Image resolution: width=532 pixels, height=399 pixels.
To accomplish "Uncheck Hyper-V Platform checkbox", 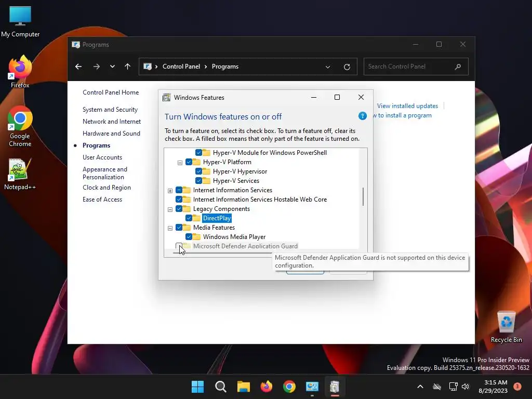I will tap(189, 162).
